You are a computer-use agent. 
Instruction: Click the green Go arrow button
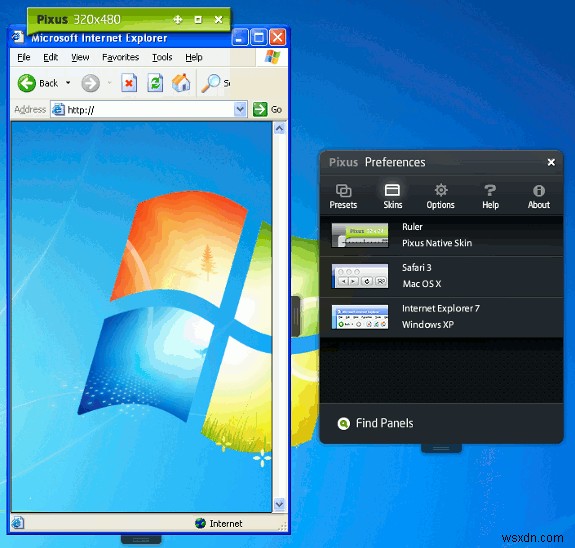tap(260, 109)
